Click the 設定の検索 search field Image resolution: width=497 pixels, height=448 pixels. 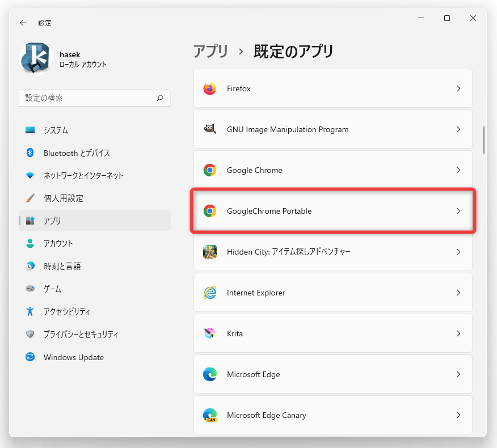click(95, 98)
